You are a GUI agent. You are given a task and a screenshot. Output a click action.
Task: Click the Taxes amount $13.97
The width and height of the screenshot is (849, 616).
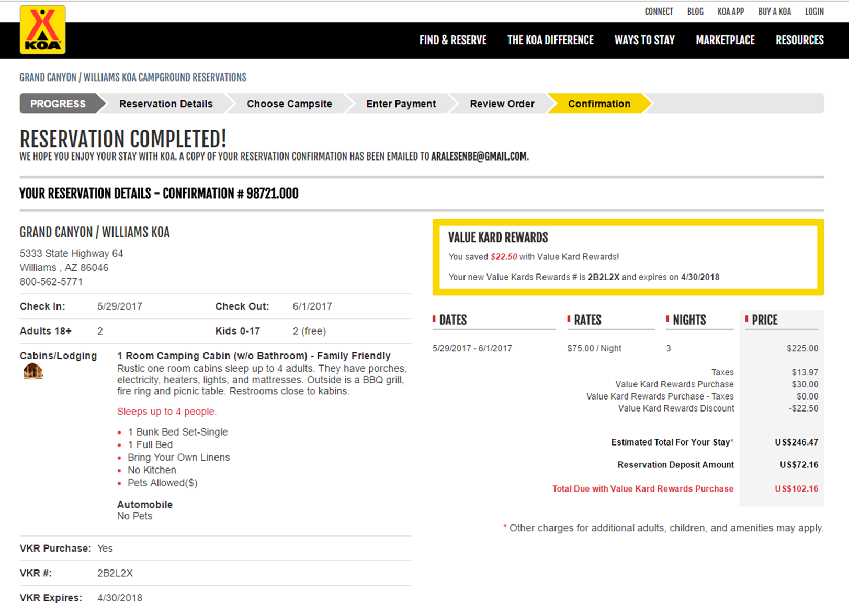(805, 372)
